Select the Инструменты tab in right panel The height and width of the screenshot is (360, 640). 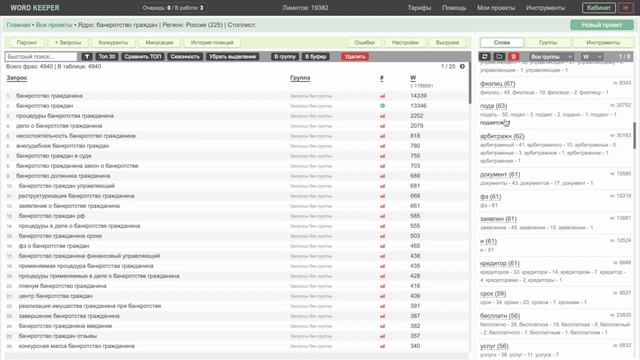click(x=603, y=42)
